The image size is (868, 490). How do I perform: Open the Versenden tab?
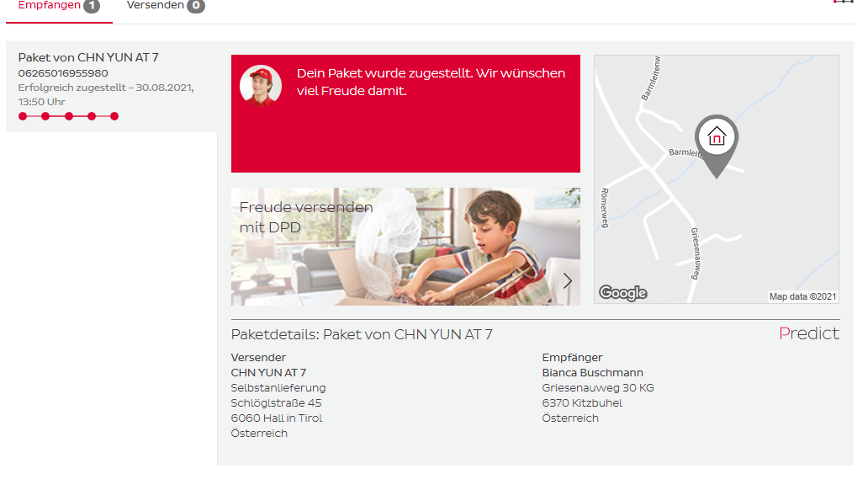click(166, 7)
